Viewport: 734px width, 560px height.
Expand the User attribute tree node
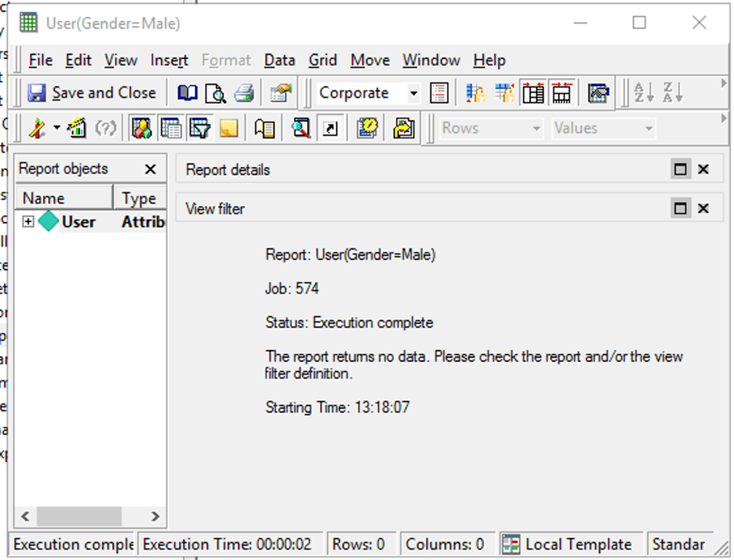(28, 222)
